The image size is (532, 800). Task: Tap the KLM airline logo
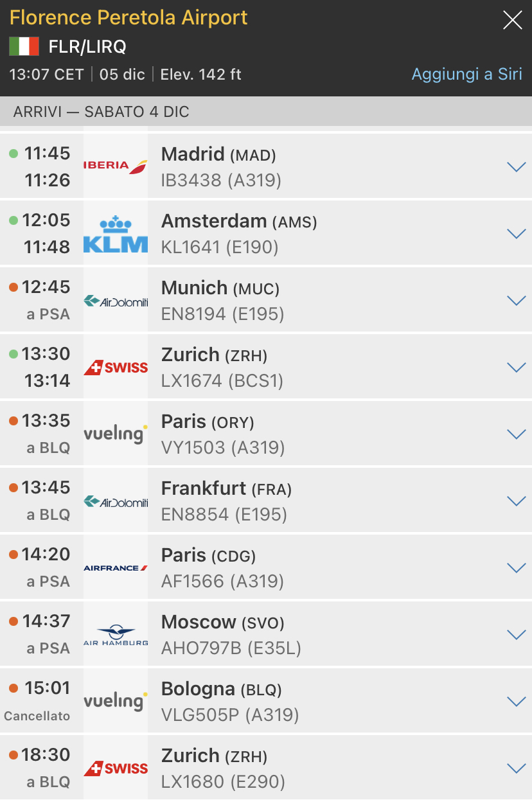coord(116,234)
